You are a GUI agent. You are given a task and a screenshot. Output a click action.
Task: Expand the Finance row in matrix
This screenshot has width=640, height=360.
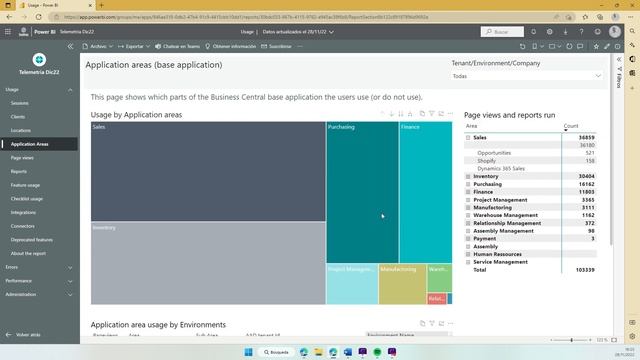coord(468,192)
